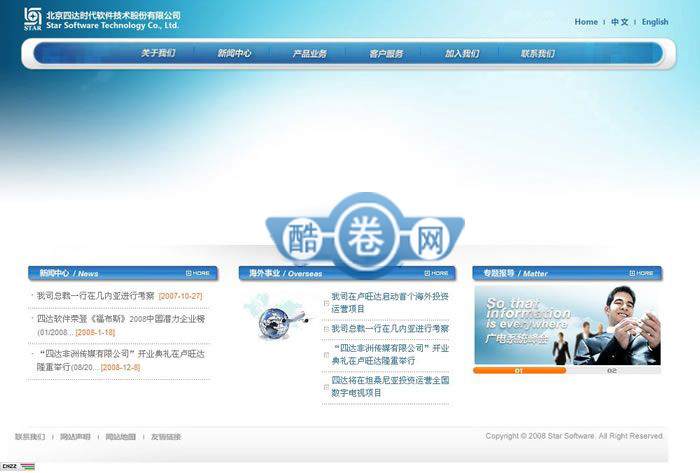Viewport: 700px width, 473px height.
Task: Click bullet icon beside 卢旺达 overseas item
Action: click(x=326, y=303)
